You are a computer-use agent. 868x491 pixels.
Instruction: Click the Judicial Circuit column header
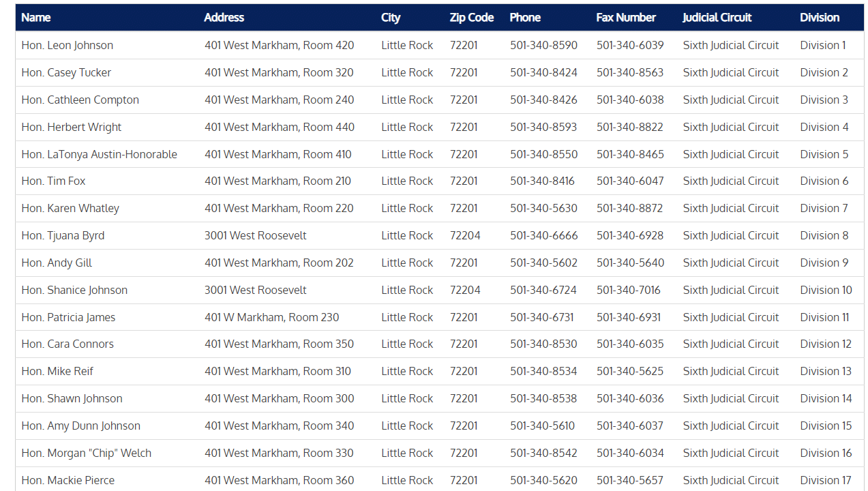pyautogui.click(x=717, y=18)
